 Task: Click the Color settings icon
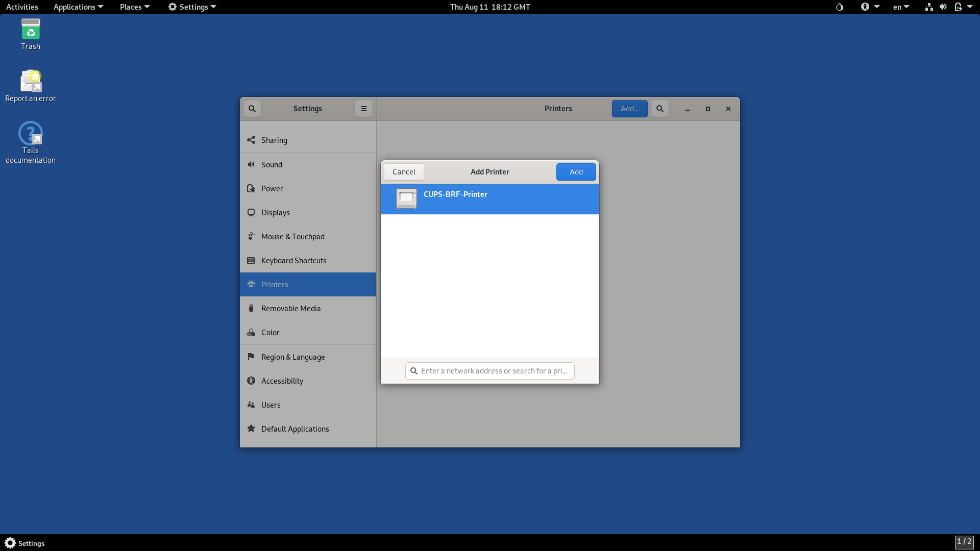click(x=251, y=332)
